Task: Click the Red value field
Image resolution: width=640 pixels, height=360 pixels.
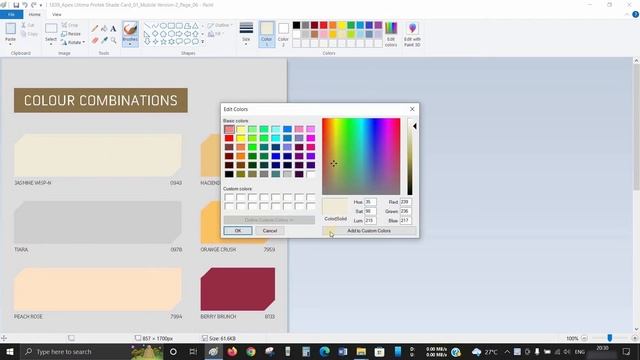Action: (405, 202)
